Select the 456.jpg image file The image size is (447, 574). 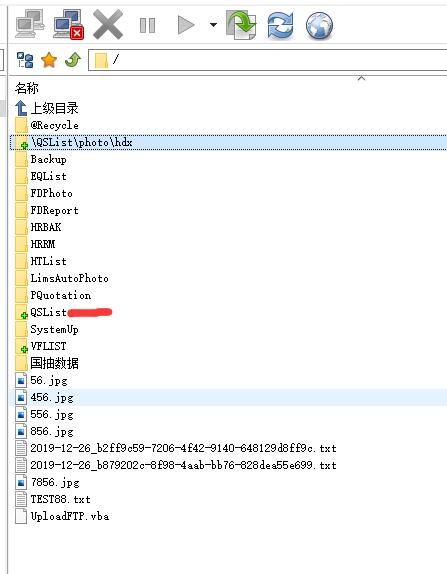click(x=52, y=398)
